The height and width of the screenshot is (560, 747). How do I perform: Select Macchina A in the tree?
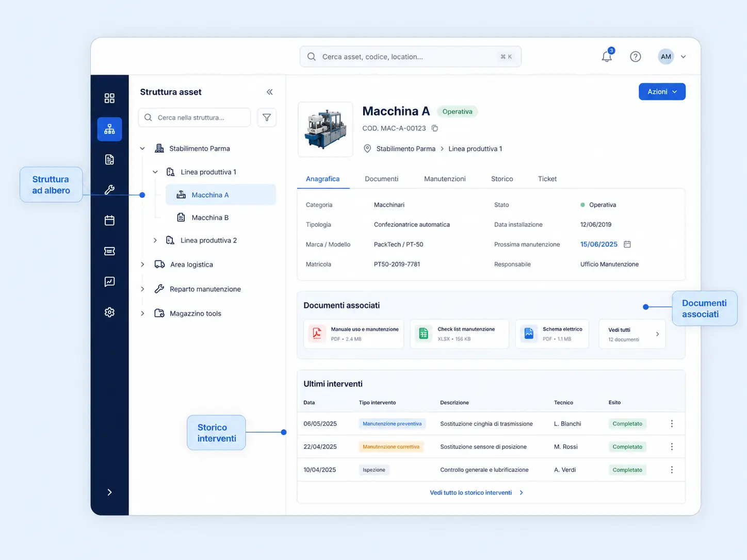(221, 195)
